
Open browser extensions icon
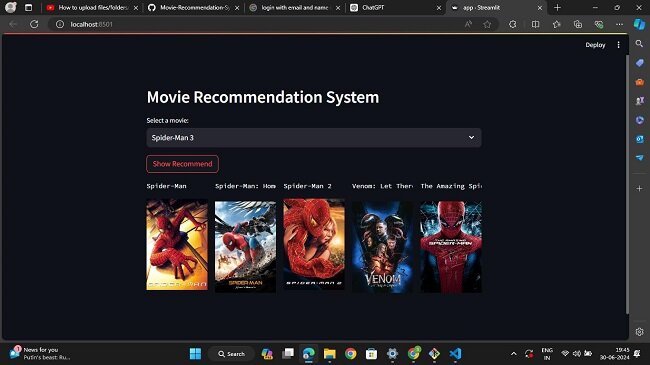513,24
